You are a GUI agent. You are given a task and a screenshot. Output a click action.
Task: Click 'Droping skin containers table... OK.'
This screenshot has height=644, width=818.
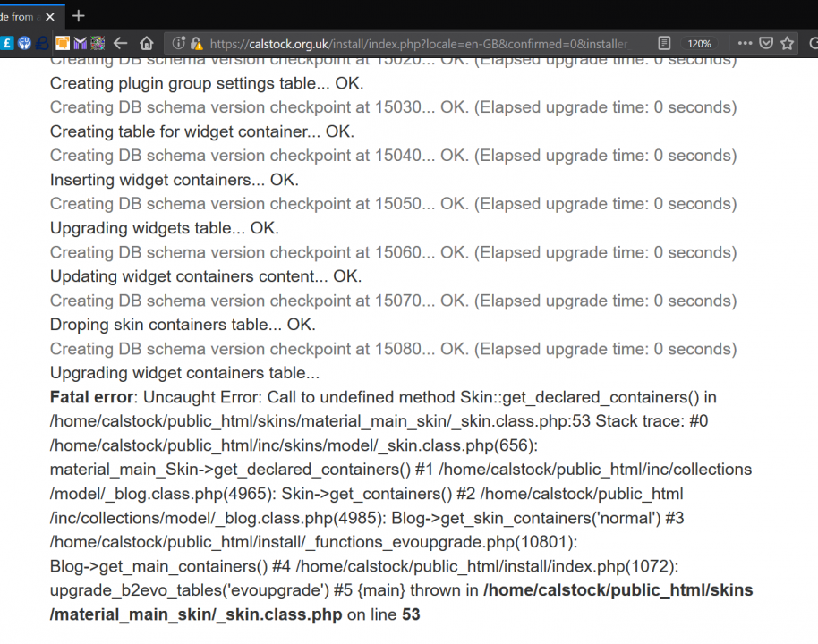tap(183, 325)
